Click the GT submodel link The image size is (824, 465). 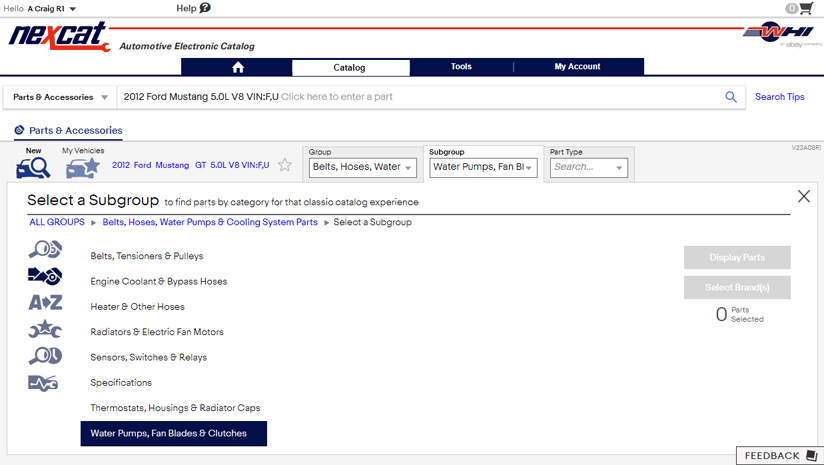[x=201, y=165]
